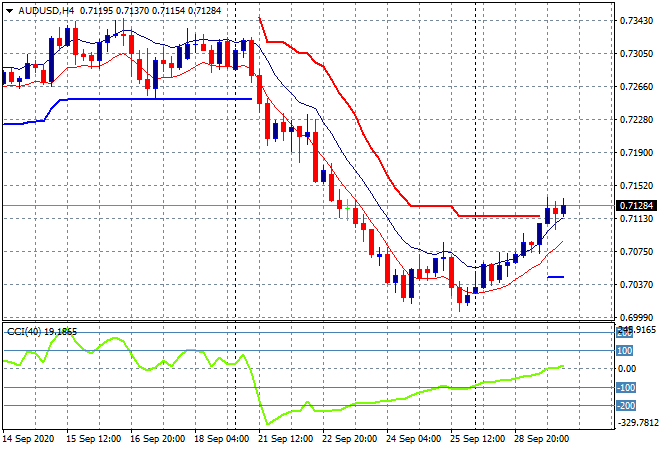Click the 16 Sep 20:00 time label

pos(157,439)
